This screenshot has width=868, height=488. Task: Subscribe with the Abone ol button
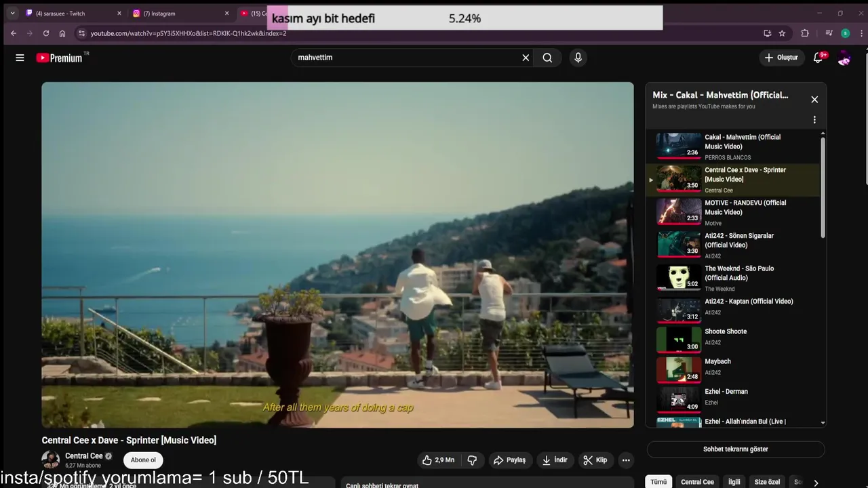pyautogui.click(x=143, y=460)
